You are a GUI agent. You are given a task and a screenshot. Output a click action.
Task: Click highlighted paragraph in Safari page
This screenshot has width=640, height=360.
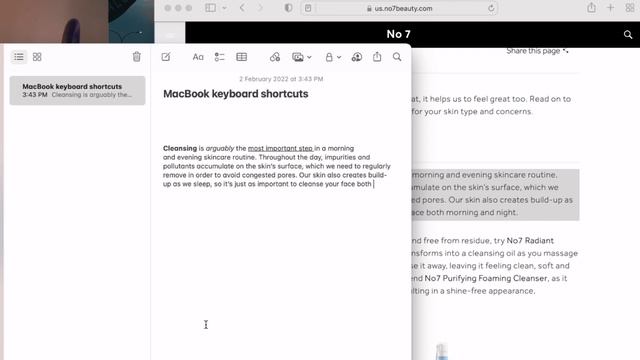[x=495, y=194]
